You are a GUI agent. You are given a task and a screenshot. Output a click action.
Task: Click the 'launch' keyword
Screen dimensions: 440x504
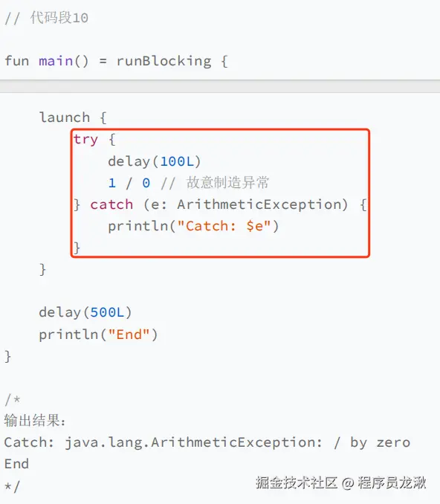click(x=64, y=117)
